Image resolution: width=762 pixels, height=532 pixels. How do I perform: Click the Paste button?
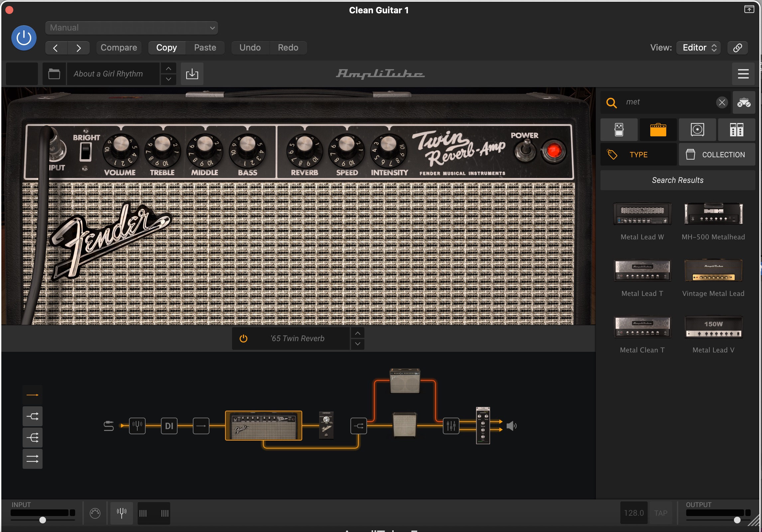(205, 48)
